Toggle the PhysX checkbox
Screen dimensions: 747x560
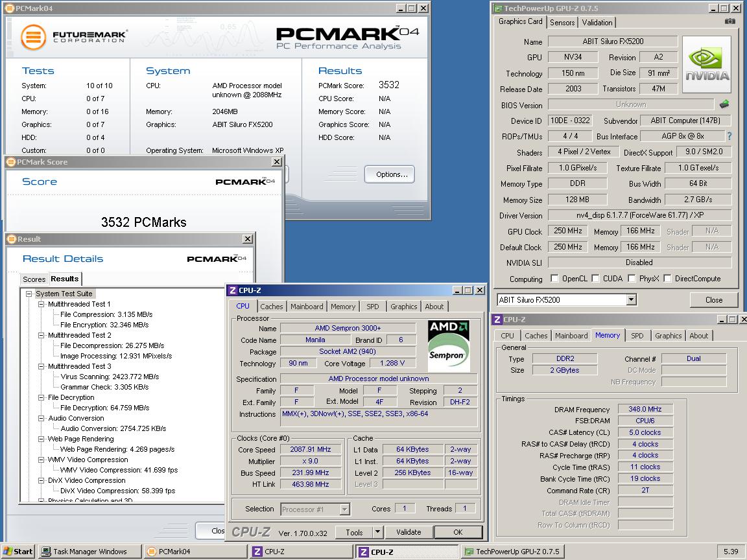[632, 278]
